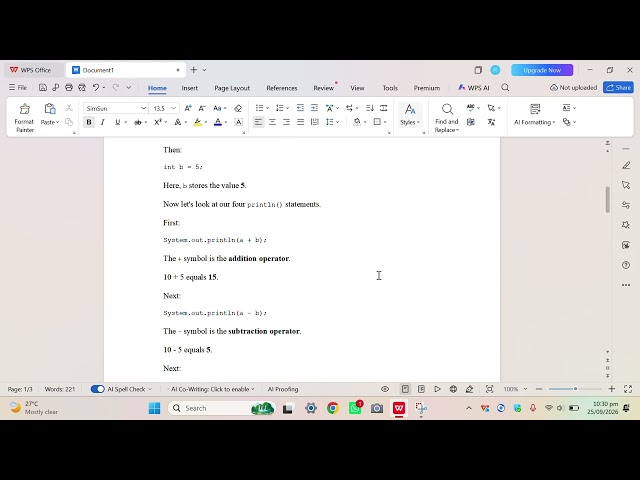Open the font size 13.5 dropdown
Screen dimensions: 640x480
174,108
